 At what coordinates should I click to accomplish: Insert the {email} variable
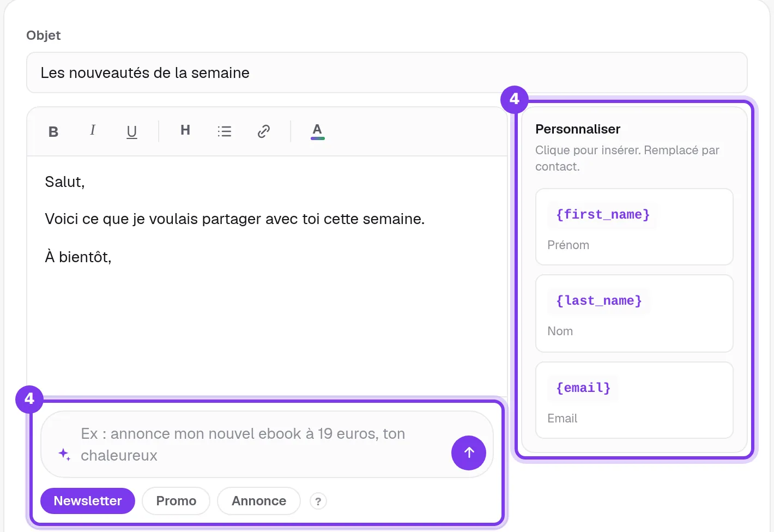pos(634,400)
